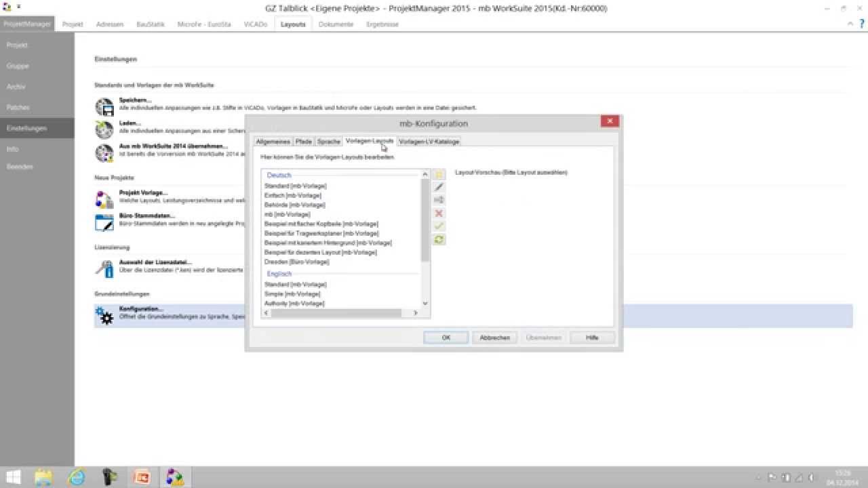Click layout list scroll-down arrow
The width and height of the screenshot is (868, 488).
pos(425,304)
